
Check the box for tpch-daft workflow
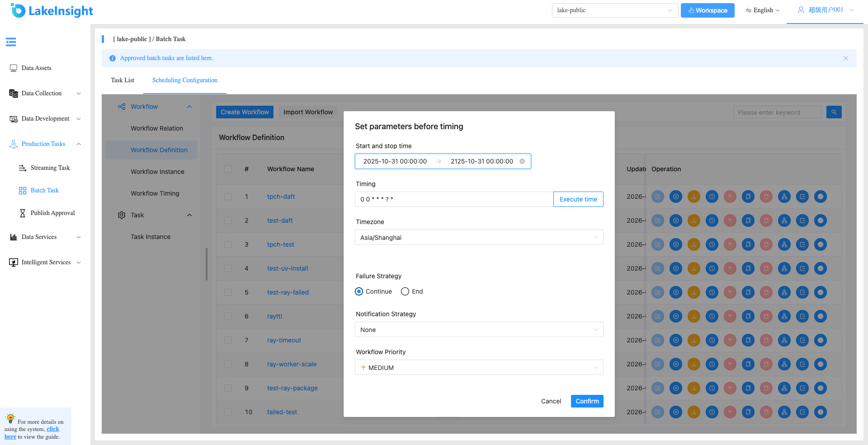[x=228, y=197]
